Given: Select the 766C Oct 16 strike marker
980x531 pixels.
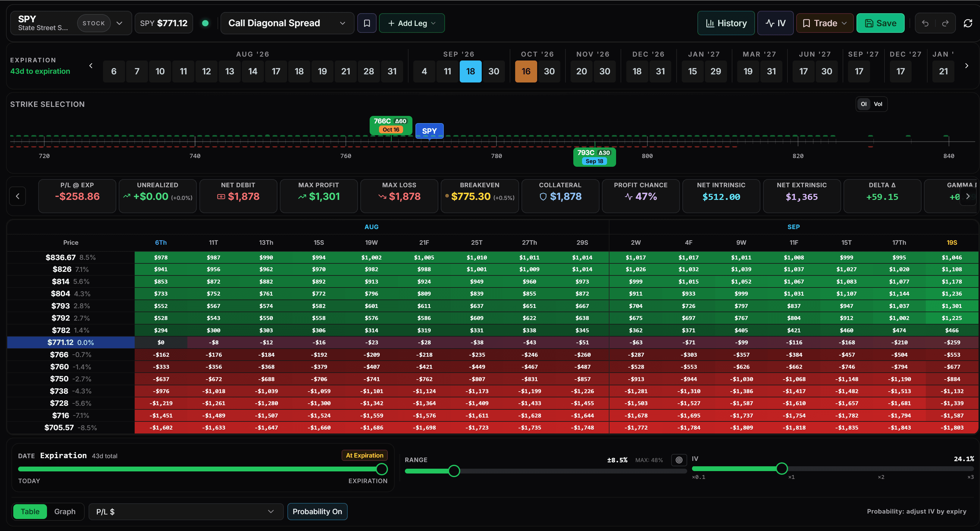Looking at the screenshot, I should coord(391,125).
